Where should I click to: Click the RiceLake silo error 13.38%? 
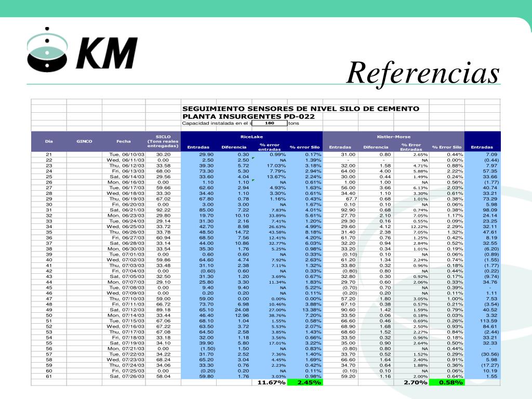312,310
